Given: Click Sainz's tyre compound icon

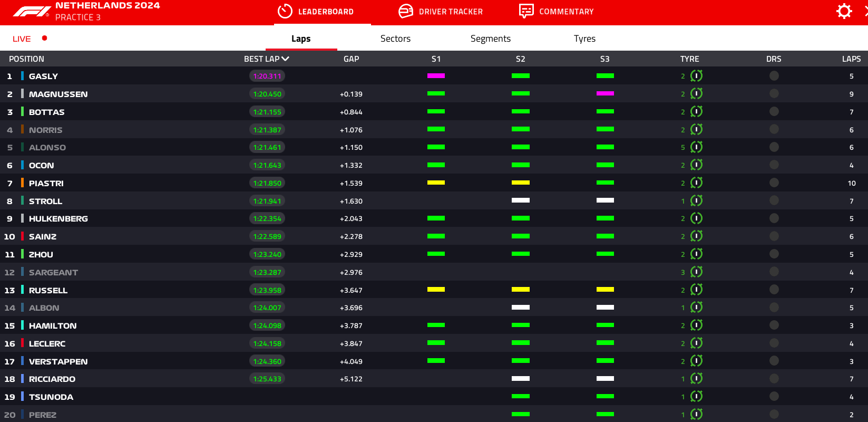Looking at the screenshot, I should pos(696,236).
